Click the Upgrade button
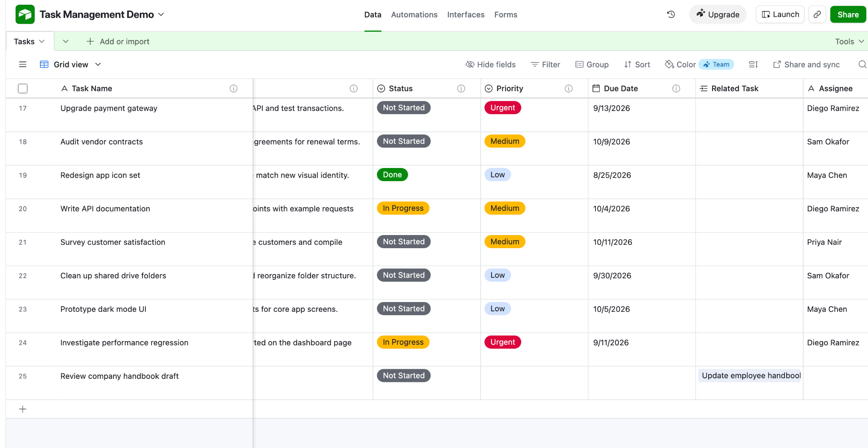This screenshot has height=448, width=868. pos(718,14)
